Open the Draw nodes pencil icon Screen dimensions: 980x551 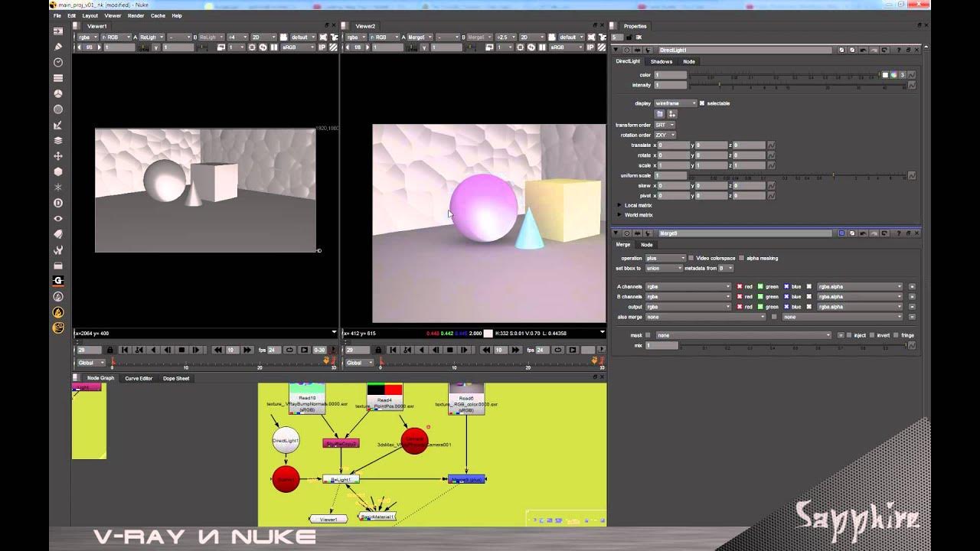pyautogui.click(x=58, y=47)
